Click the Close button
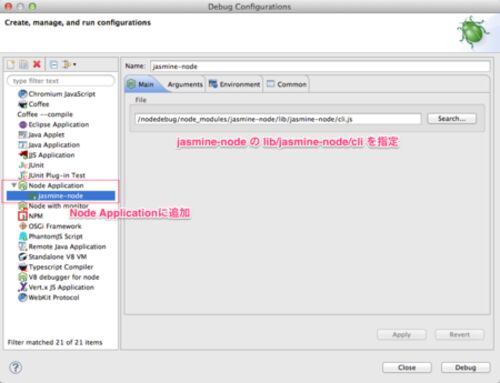 tap(407, 367)
